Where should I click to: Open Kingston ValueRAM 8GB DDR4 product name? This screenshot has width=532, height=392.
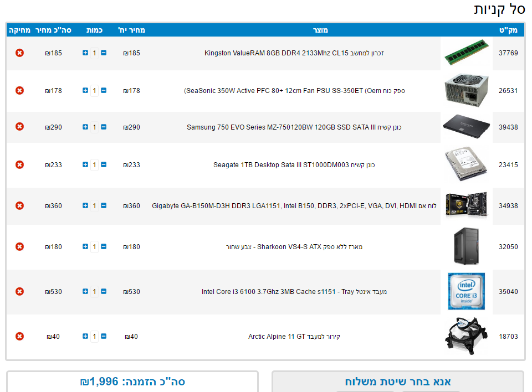click(294, 53)
